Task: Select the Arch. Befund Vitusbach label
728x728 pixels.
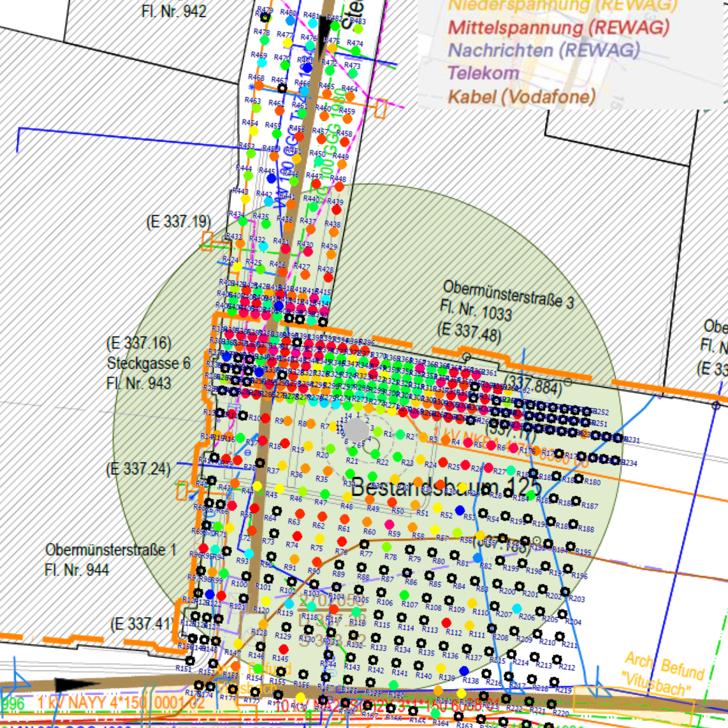Action: (x=664, y=673)
